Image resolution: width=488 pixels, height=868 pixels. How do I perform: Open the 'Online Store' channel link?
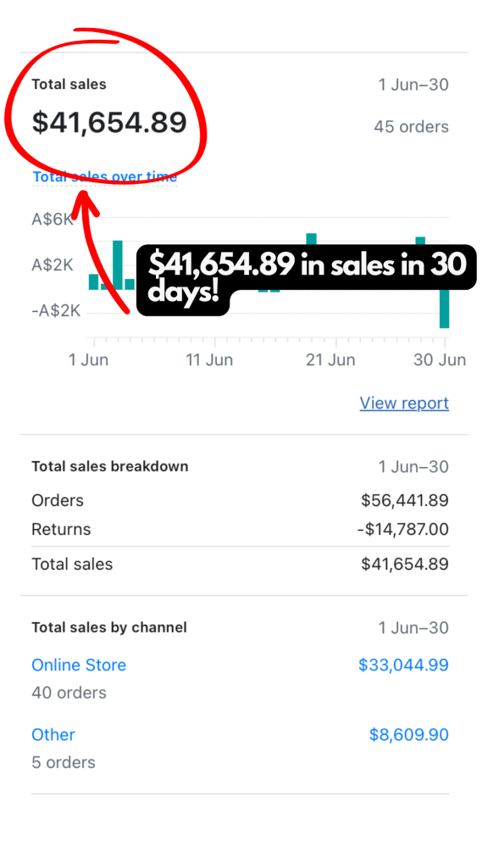pyautogui.click(x=79, y=665)
